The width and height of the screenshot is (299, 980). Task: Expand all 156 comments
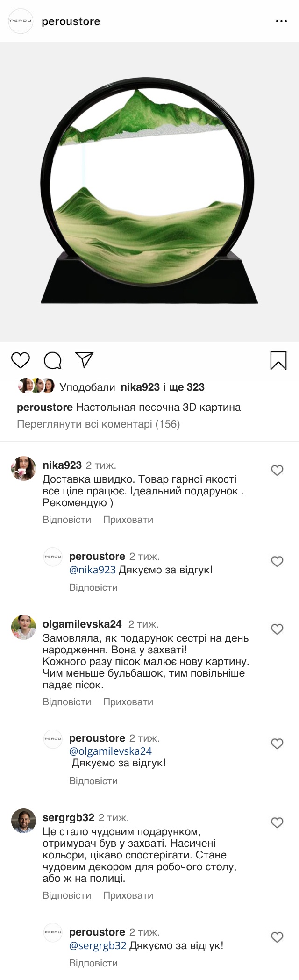click(98, 424)
